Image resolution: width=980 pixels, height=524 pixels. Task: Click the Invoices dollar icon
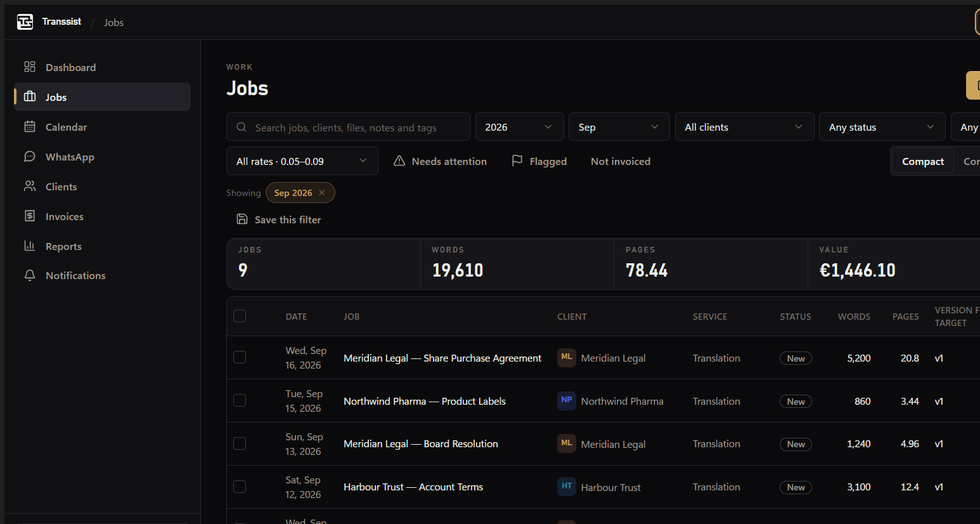coord(30,216)
